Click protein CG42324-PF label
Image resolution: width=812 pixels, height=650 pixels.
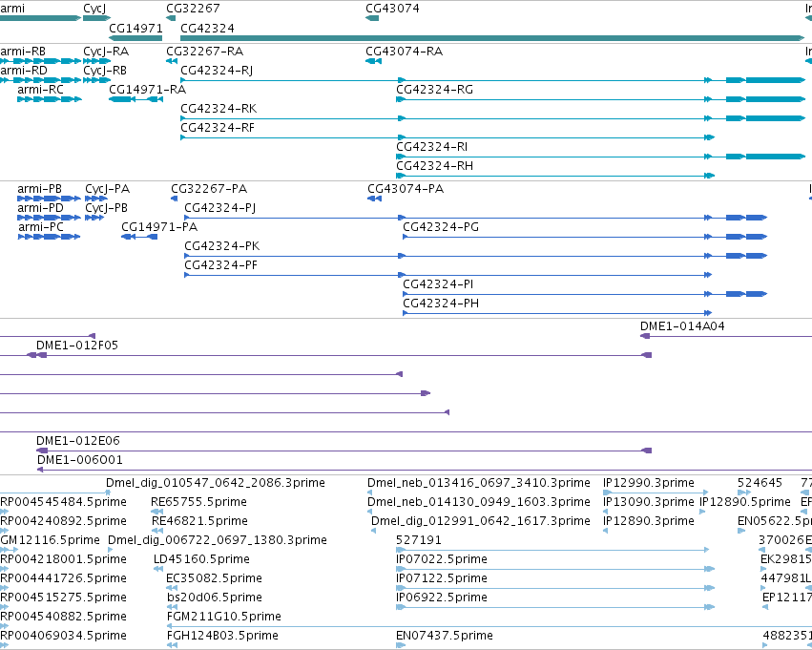click(x=221, y=265)
